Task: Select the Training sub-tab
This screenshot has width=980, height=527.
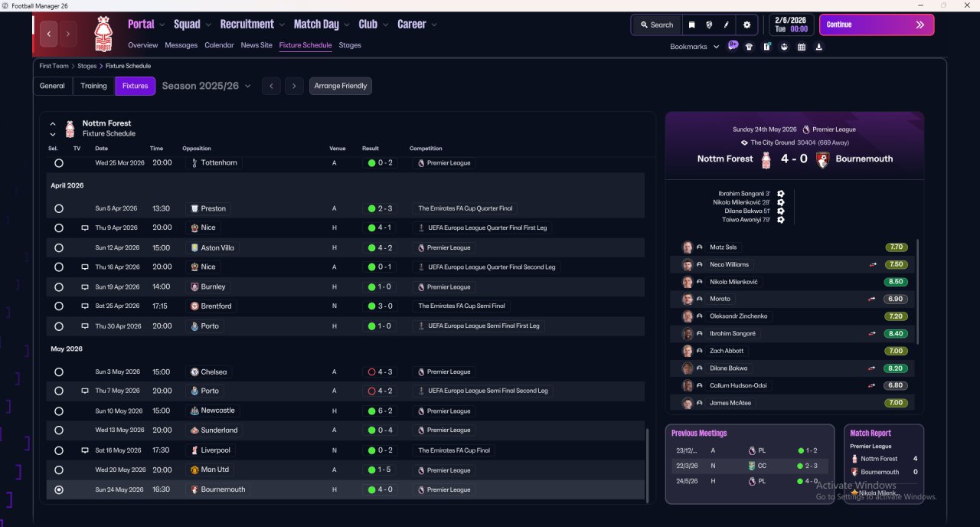Action: 94,86
